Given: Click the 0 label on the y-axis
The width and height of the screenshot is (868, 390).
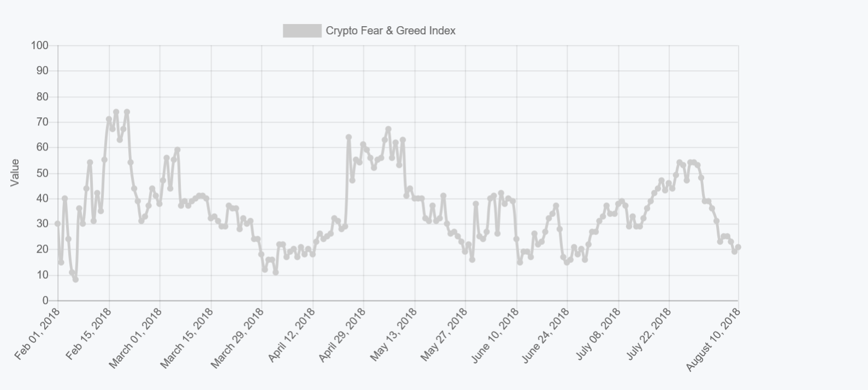Looking at the screenshot, I should click(x=46, y=301).
